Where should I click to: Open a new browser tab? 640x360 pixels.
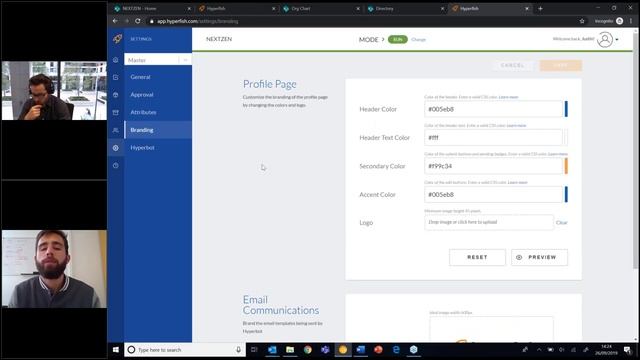(x=540, y=8)
